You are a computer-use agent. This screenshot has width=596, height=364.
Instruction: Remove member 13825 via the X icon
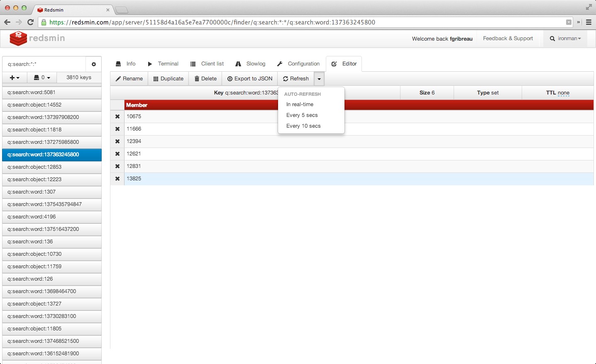(117, 179)
